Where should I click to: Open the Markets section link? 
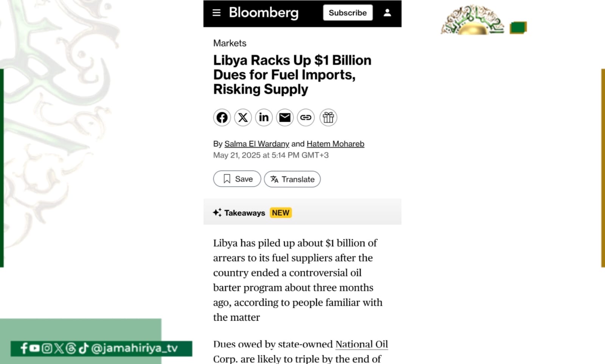click(x=230, y=43)
